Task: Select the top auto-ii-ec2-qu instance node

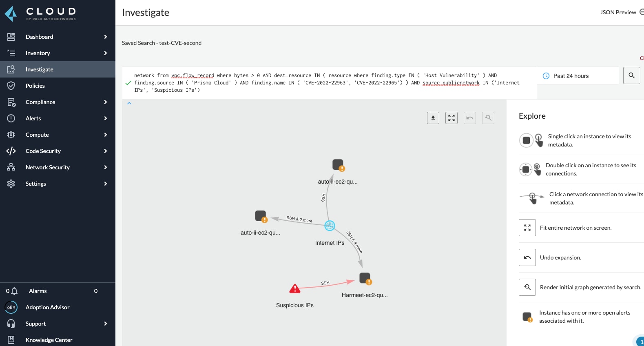Action: coord(339,165)
